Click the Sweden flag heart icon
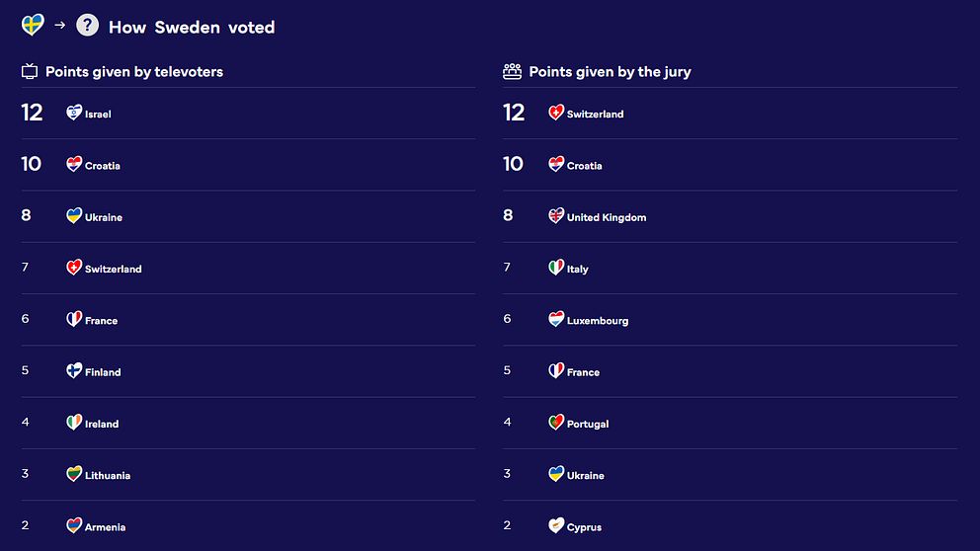This screenshot has width=980, height=551. tap(33, 25)
